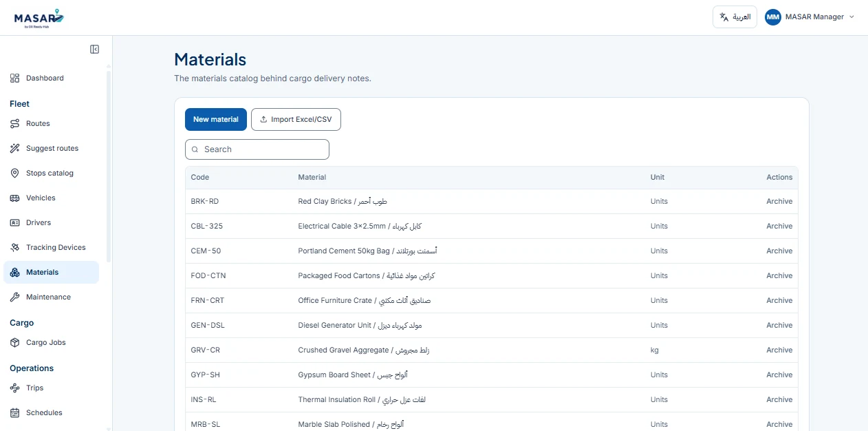Click the MM user avatar

tap(773, 17)
